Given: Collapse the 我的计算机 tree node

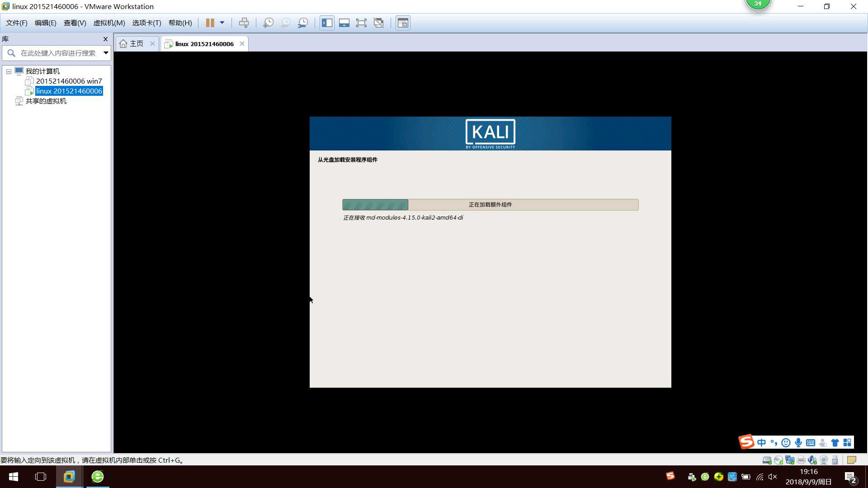Looking at the screenshot, I should [9, 71].
